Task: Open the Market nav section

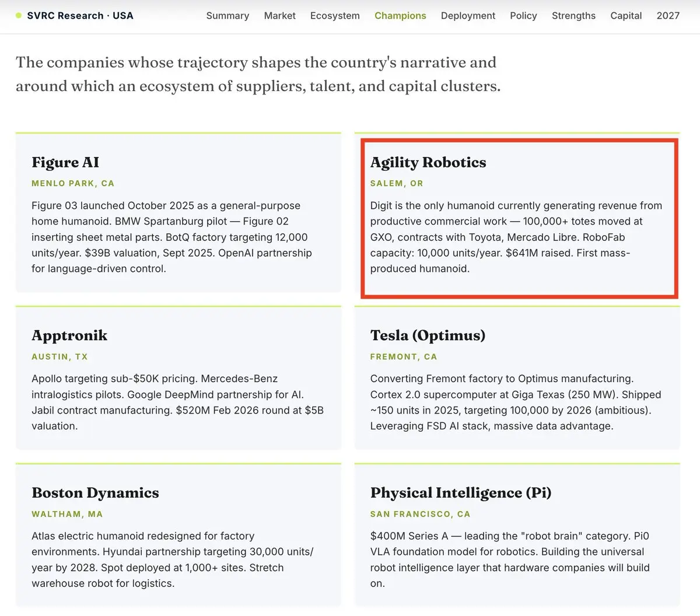Action: click(279, 16)
